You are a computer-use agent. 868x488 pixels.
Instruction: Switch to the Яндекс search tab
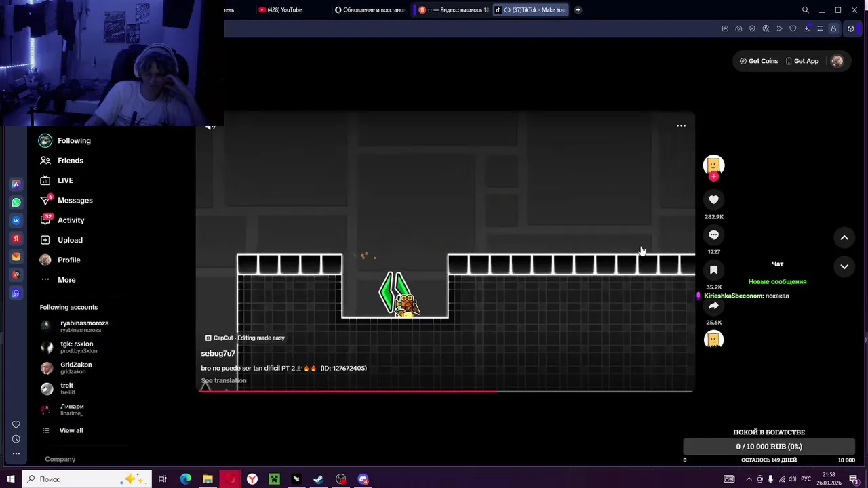coord(453,9)
